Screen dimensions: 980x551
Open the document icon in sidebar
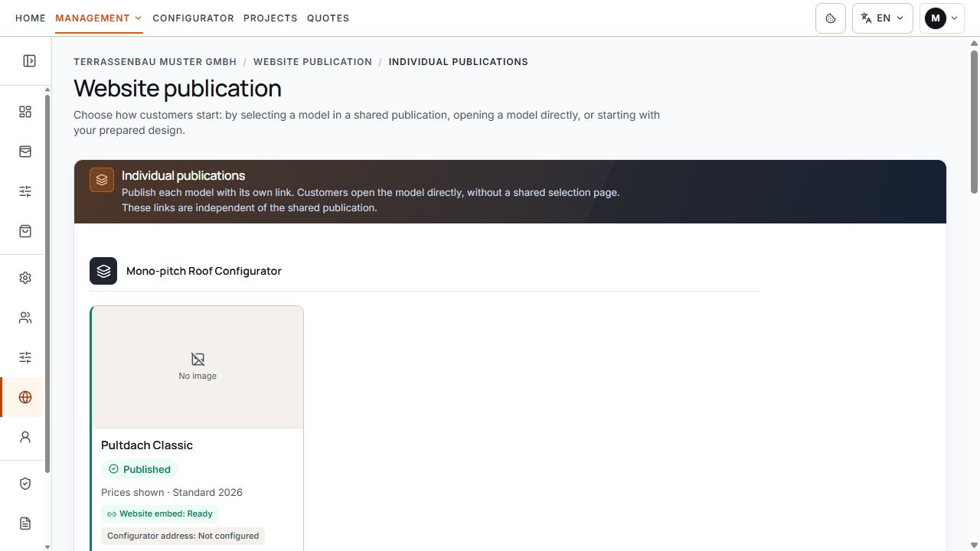[25, 523]
